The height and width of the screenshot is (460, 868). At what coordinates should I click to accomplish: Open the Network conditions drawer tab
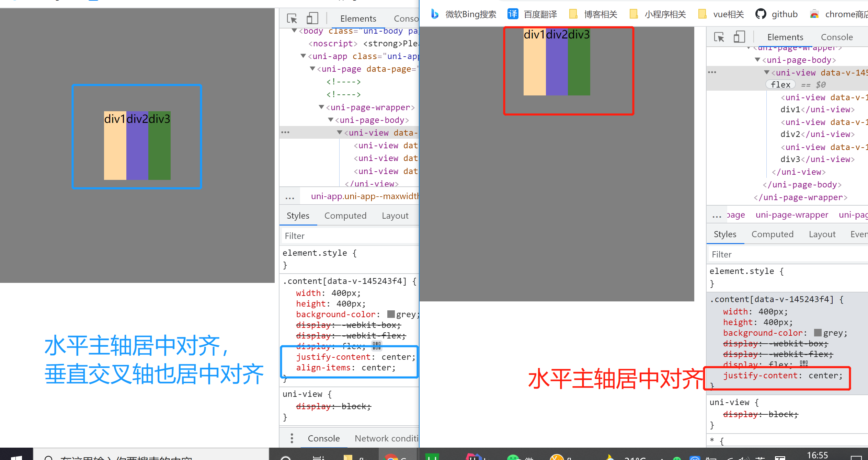pyautogui.click(x=386, y=438)
